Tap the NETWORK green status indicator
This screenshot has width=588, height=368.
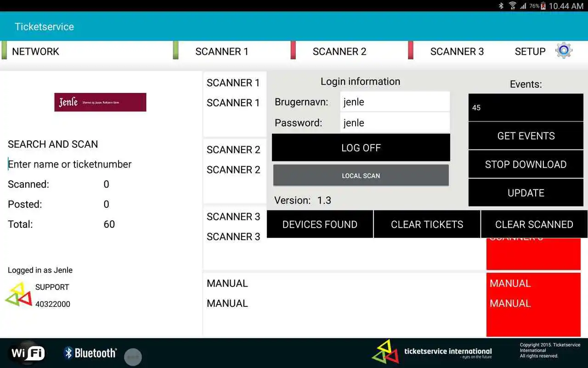4,50
